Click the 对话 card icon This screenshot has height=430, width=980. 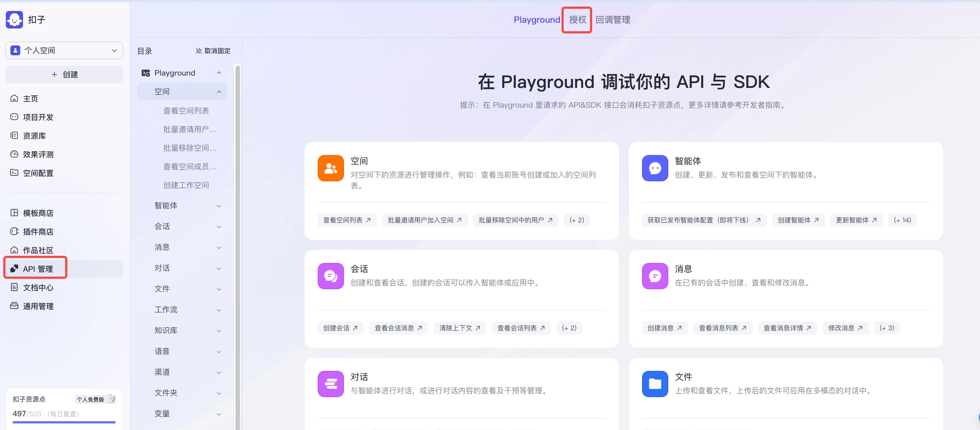coord(331,384)
